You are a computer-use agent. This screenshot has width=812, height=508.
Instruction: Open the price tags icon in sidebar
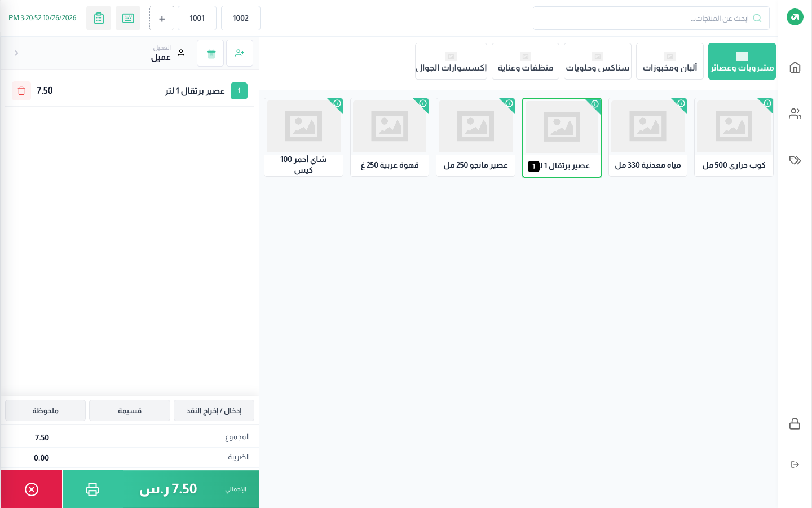click(x=795, y=160)
